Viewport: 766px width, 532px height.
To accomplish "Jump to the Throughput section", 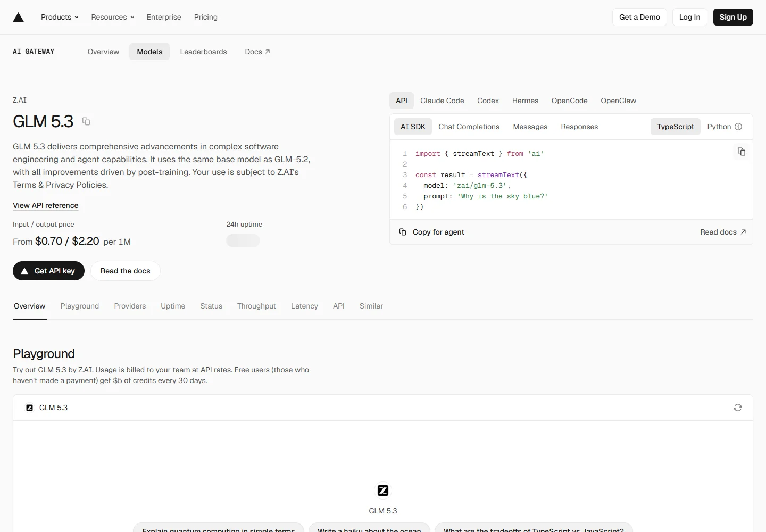I will [x=256, y=306].
